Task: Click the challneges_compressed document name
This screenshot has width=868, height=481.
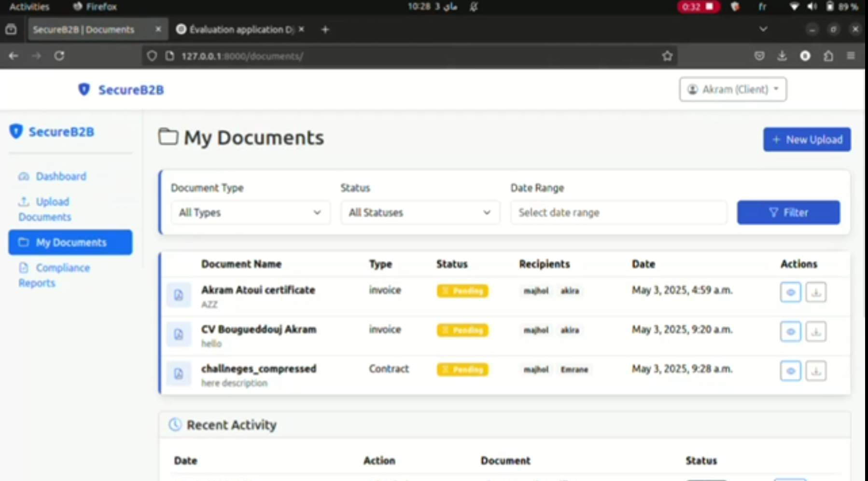Action: pos(259,369)
